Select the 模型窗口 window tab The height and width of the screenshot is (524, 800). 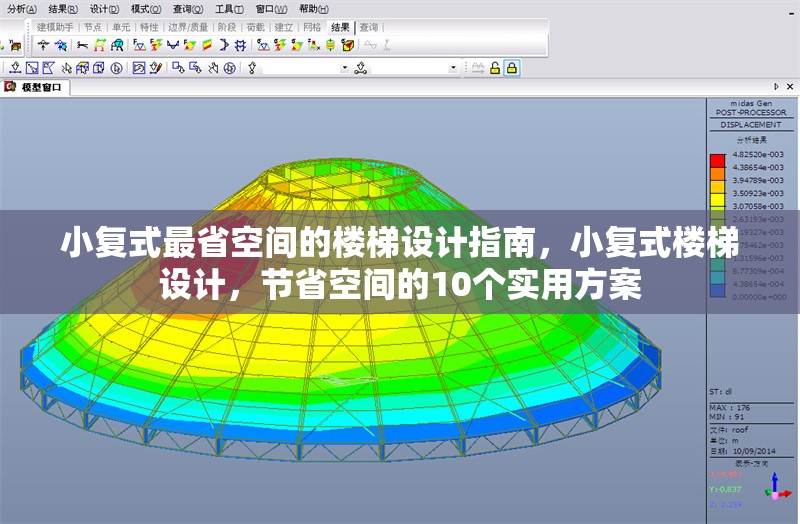point(35,87)
